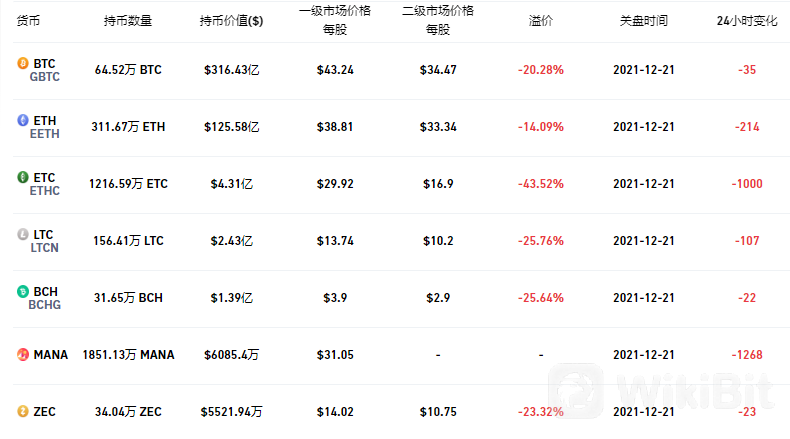Click the orange BTC coin icon

click(x=23, y=63)
